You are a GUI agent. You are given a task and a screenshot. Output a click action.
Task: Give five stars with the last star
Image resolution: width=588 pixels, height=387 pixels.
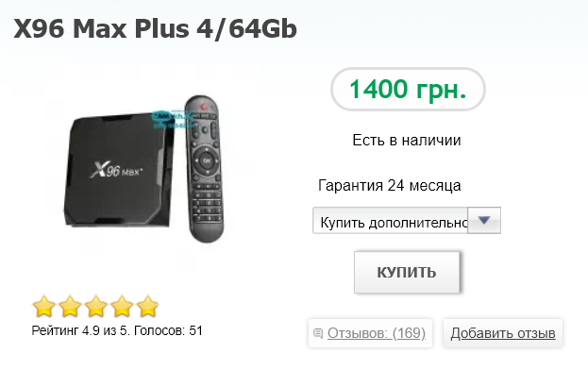coord(148,307)
